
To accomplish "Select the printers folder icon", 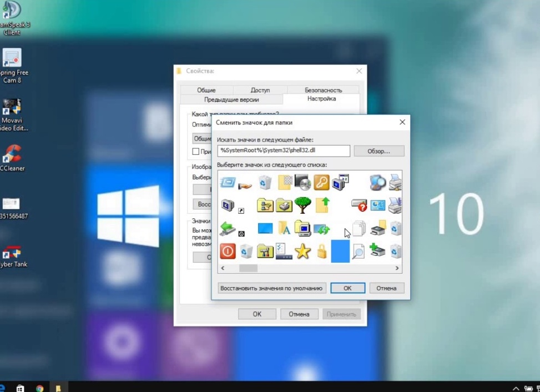I will tap(284, 205).
